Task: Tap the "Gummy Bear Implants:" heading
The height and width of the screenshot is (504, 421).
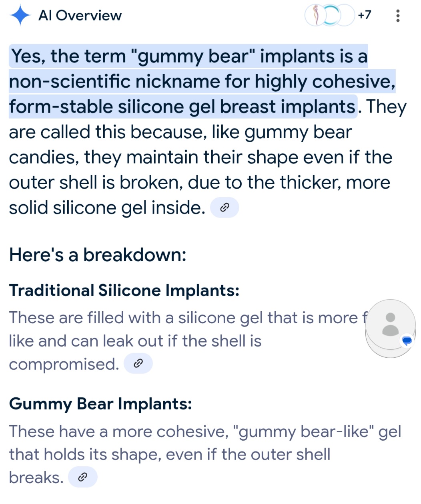Action: pyautogui.click(x=100, y=403)
